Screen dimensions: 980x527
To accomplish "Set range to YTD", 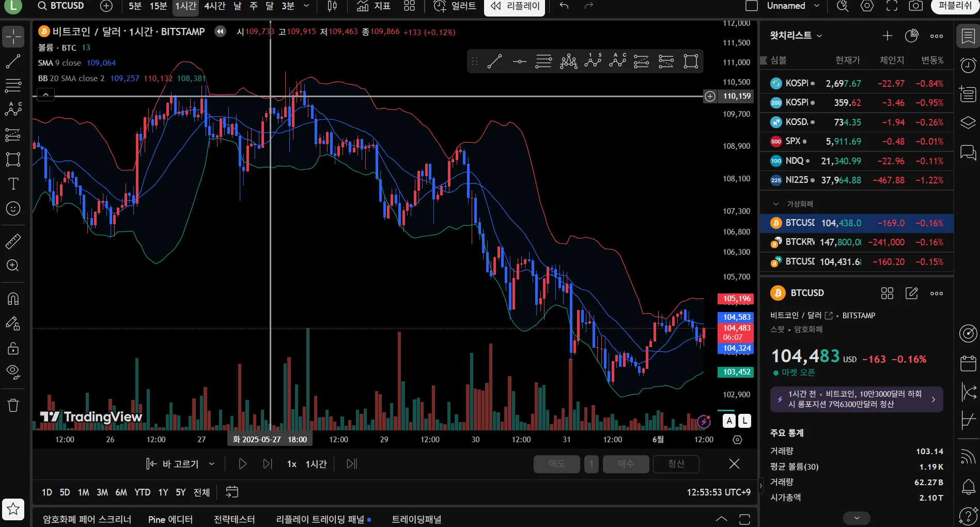I will [x=142, y=492].
